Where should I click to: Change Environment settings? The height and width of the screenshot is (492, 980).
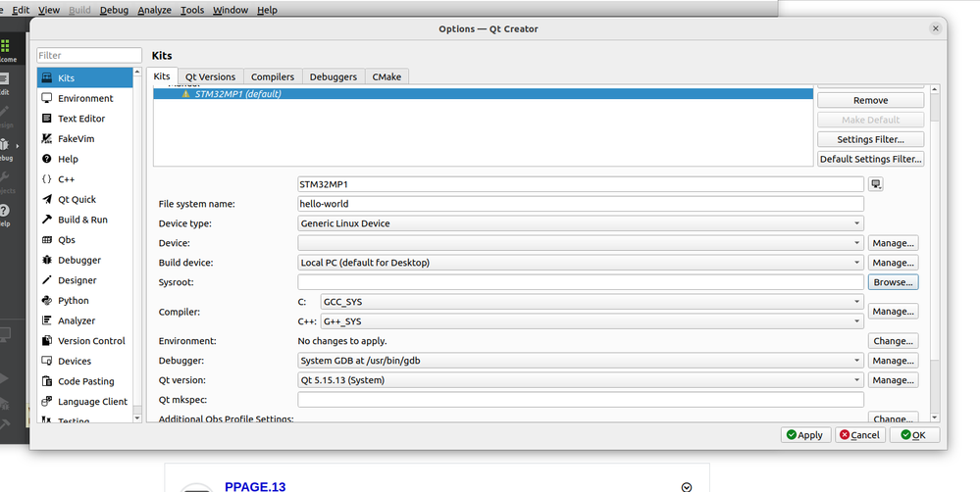click(893, 341)
